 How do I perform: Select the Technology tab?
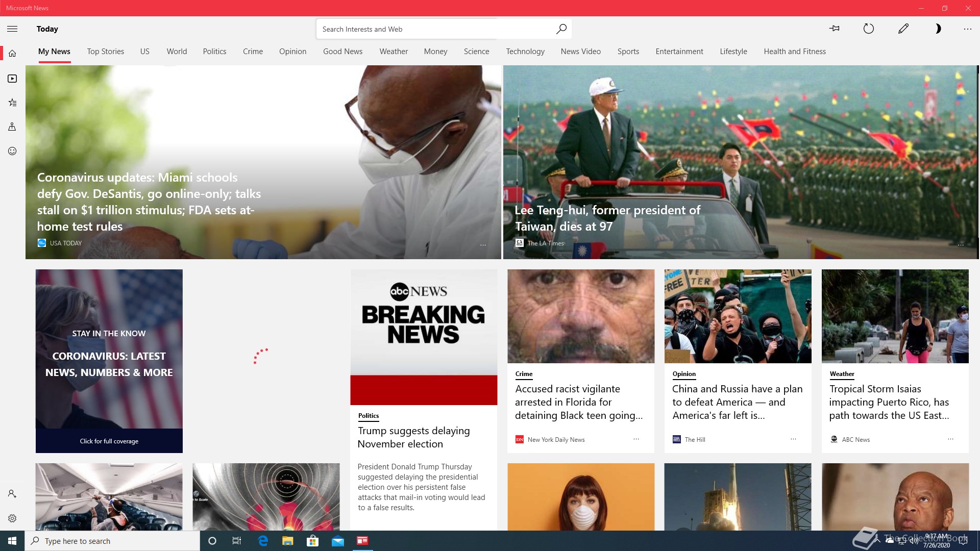click(525, 52)
